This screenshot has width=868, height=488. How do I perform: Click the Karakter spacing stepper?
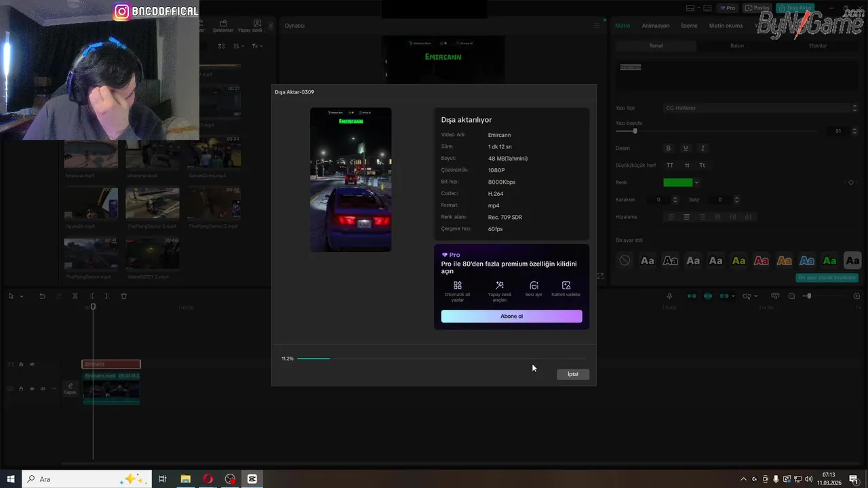pos(675,200)
